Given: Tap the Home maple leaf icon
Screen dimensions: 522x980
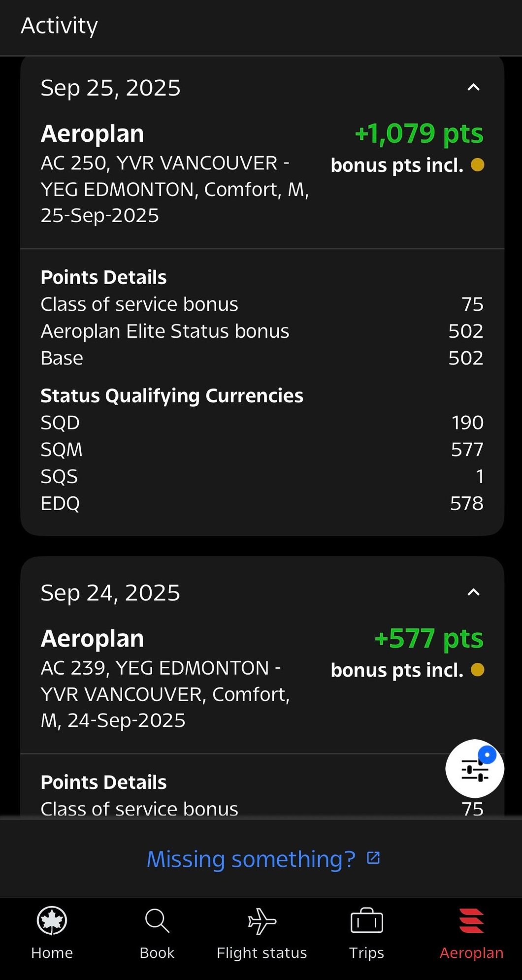Looking at the screenshot, I should [52, 920].
